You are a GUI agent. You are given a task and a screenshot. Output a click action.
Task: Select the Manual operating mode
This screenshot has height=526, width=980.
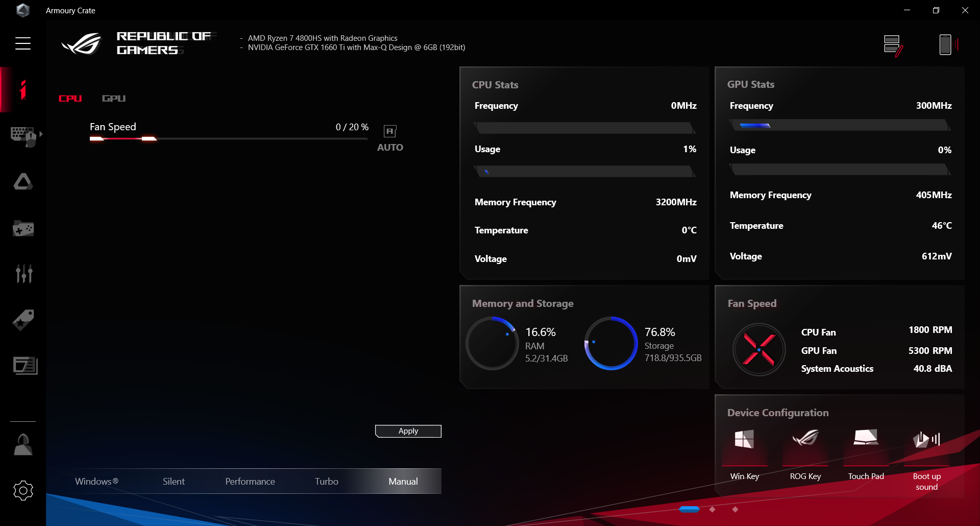coord(403,482)
